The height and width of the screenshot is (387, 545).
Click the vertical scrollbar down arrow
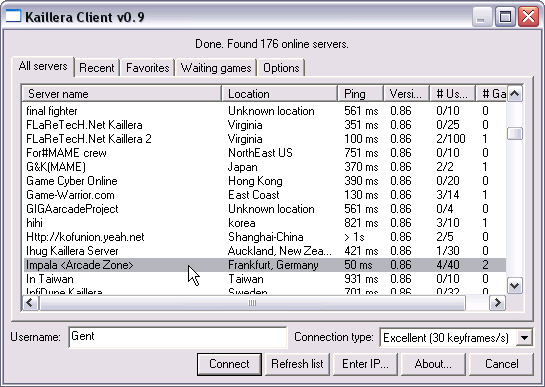point(515,286)
